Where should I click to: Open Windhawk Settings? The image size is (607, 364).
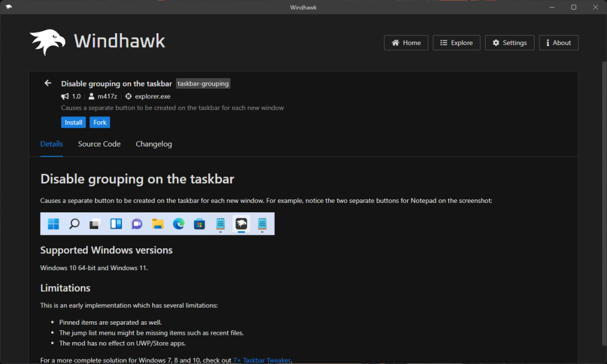pyautogui.click(x=509, y=43)
